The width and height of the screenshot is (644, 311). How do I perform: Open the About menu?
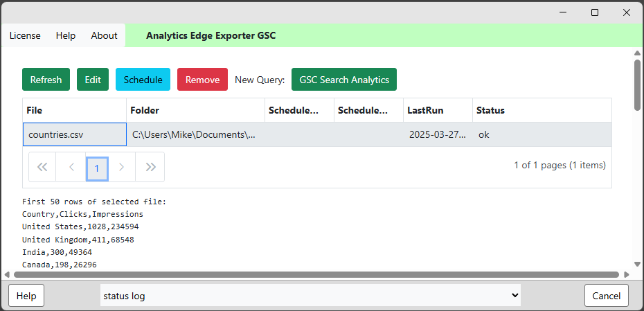105,36
